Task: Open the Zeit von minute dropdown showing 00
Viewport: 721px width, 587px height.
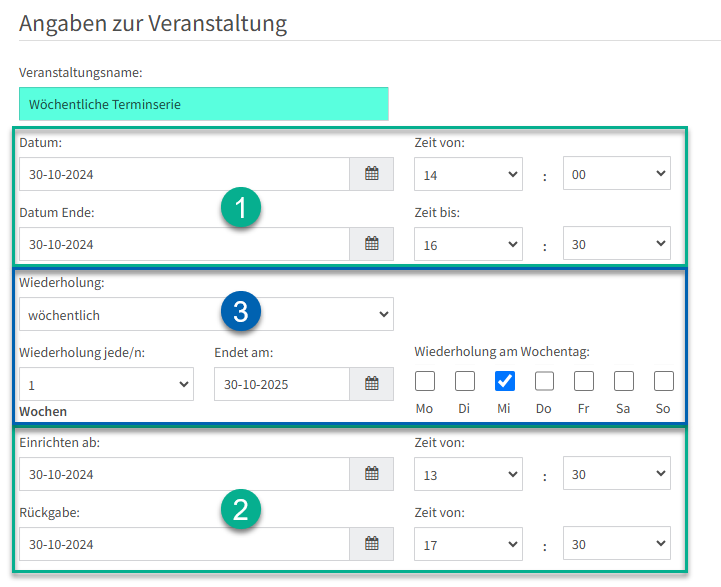Action: (x=617, y=173)
